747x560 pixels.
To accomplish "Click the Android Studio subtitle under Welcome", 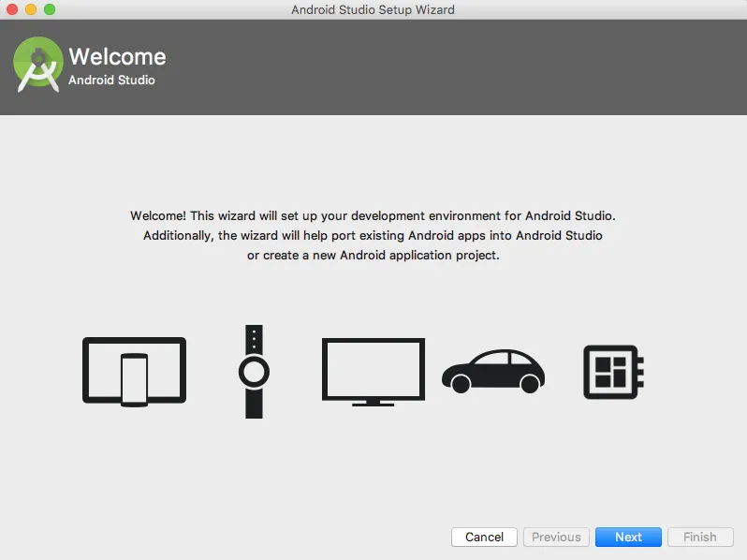I will 111,81.
